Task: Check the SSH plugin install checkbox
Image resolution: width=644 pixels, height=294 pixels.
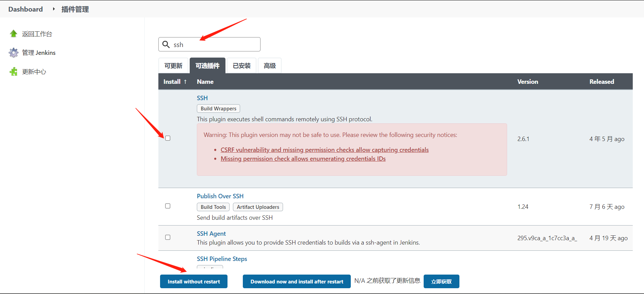Action: [168, 138]
